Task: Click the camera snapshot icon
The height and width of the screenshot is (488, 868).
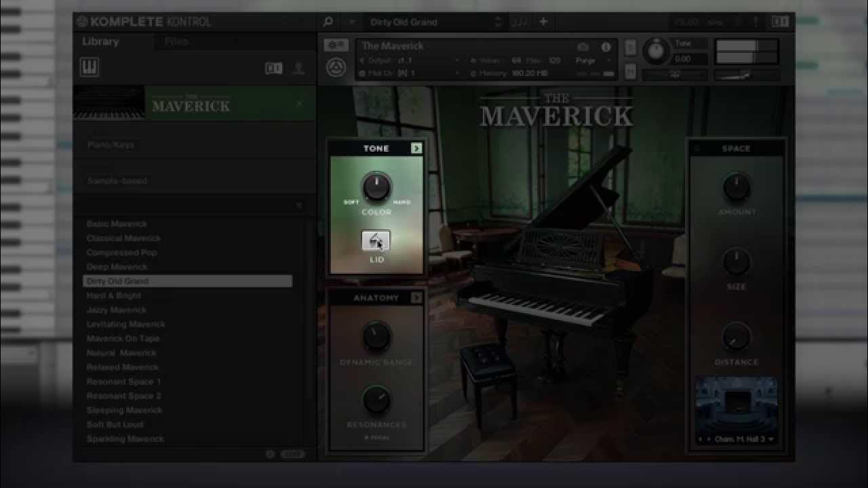Action: point(583,47)
